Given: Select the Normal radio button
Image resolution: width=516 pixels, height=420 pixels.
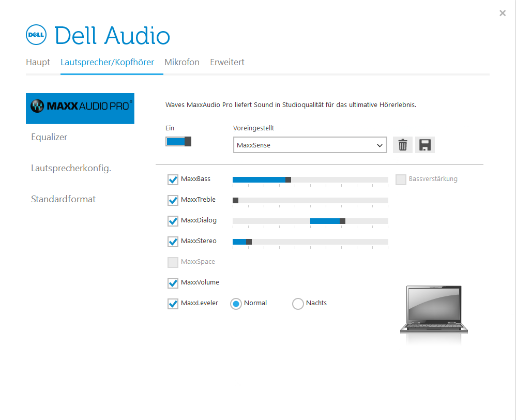Looking at the screenshot, I should [x=236, y=304].
